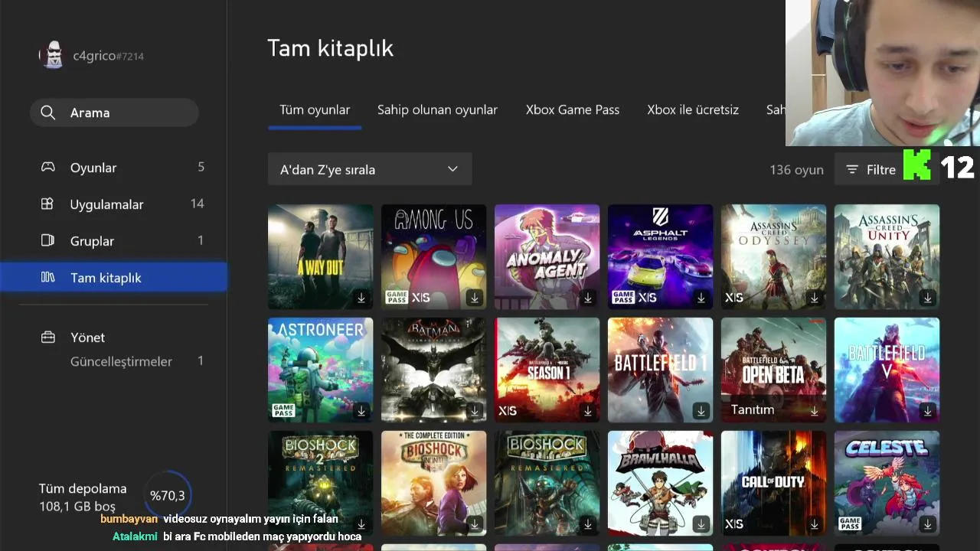Click download icon on BioShock Infinite
Image resolution: width=980 pixels, height=551 pixels.
click(475, 524)
